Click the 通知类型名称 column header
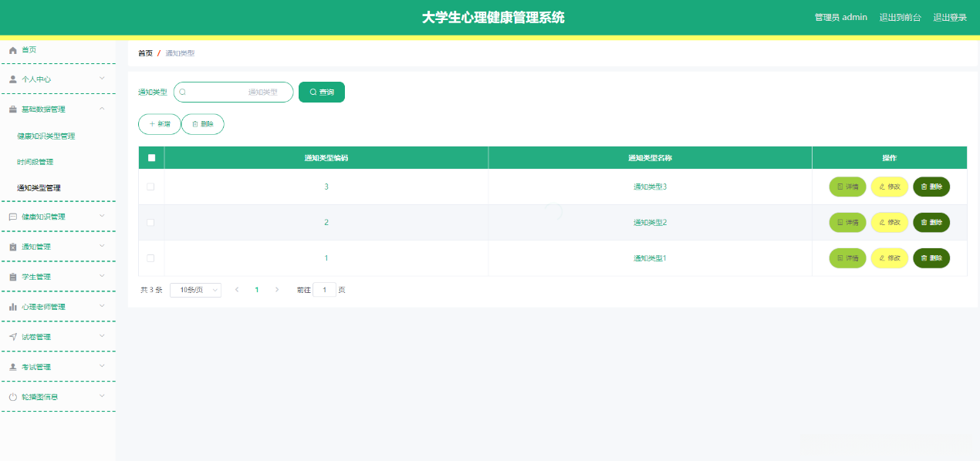This screenshot has width=980, height=461. coord(651,157)
